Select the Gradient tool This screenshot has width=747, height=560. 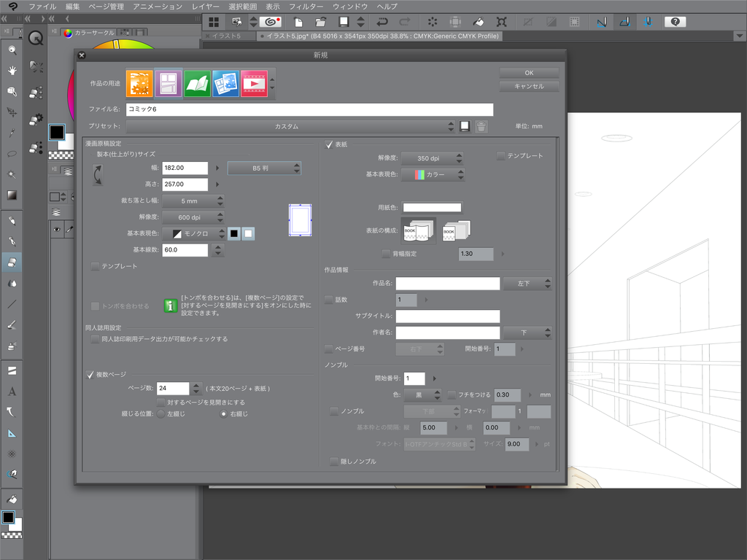click(12, 195)
